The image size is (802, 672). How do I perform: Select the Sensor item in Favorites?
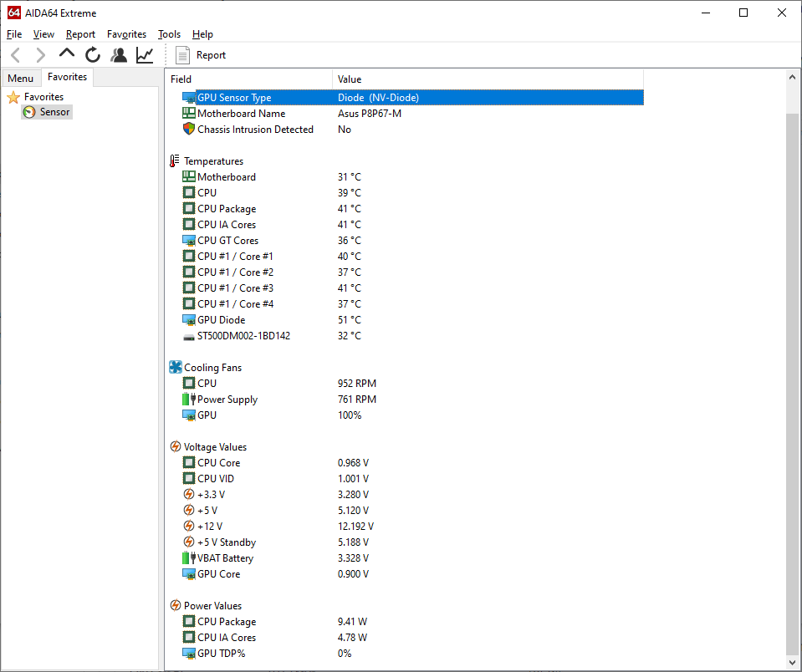pyautogui.click(x=54, y=112)
